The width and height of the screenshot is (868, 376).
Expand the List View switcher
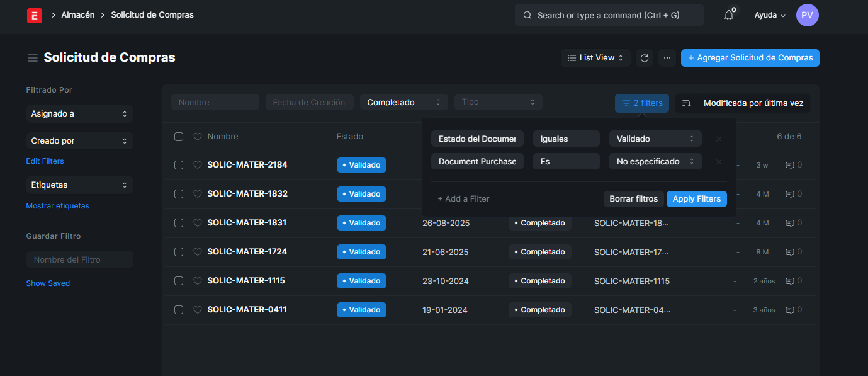[x=595, y=58]
